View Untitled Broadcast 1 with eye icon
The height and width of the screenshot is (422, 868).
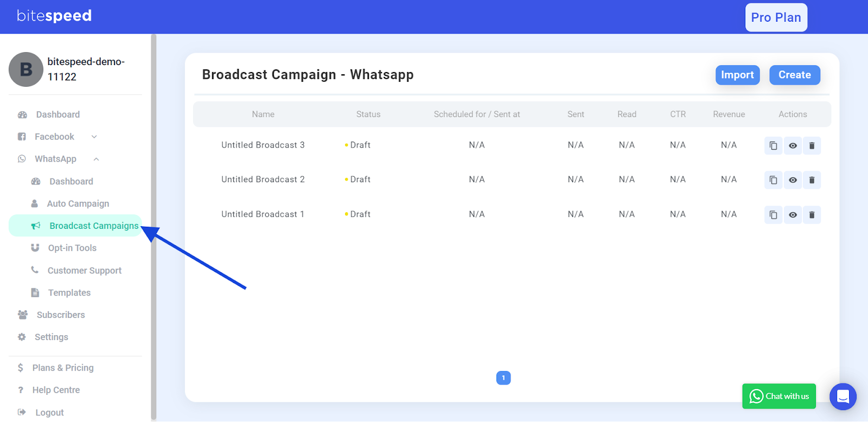(793, 215)
